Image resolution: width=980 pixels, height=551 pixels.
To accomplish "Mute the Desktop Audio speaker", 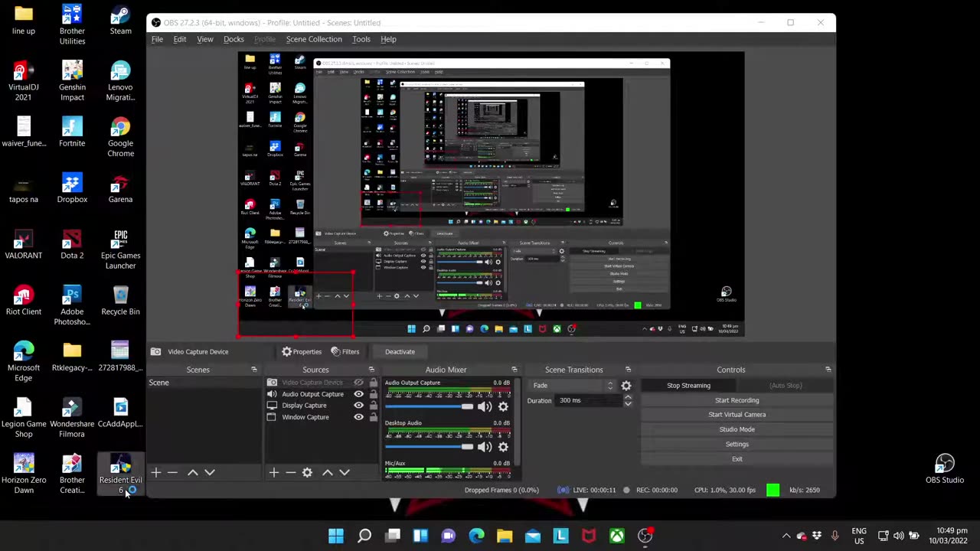I will pyautogui.click(x=485, y=447).
